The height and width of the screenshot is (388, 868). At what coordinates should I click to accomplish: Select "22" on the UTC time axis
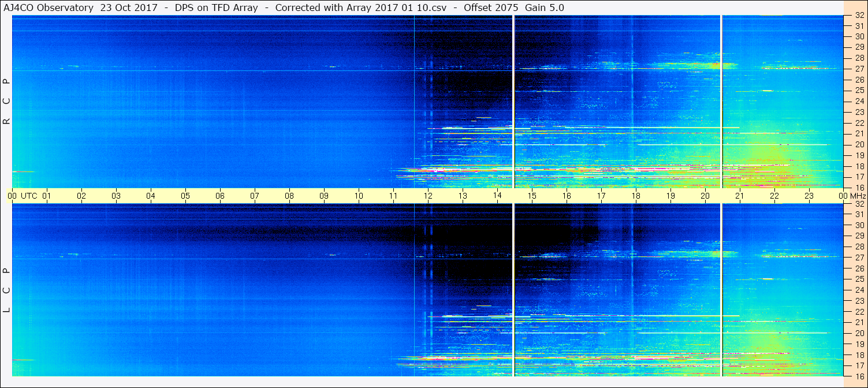point(774,196)
